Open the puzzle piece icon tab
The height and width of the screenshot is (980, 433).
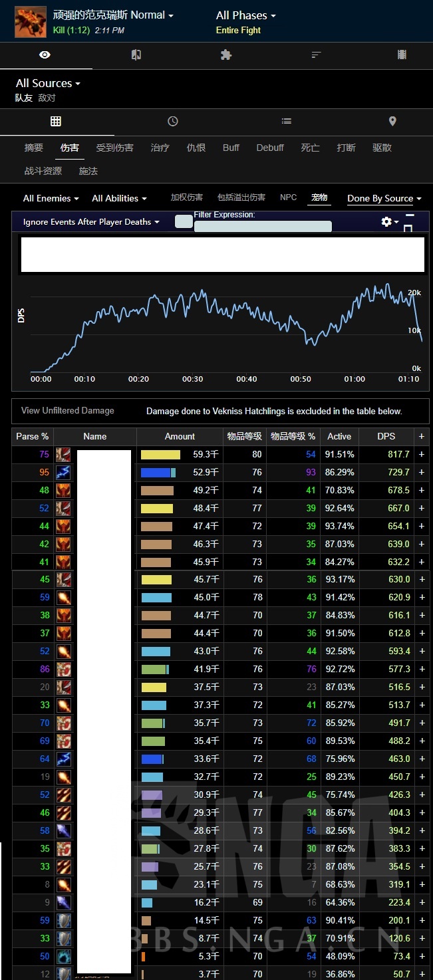tap(226, 55)
